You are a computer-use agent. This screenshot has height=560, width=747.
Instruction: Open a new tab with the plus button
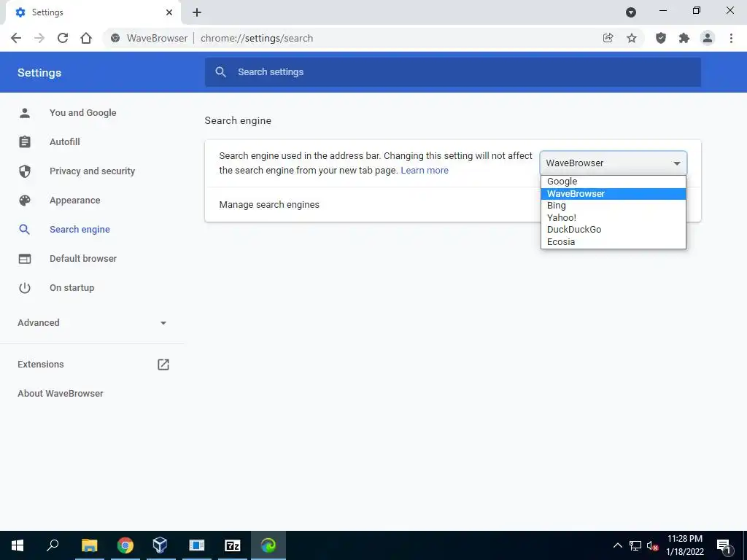197,12
